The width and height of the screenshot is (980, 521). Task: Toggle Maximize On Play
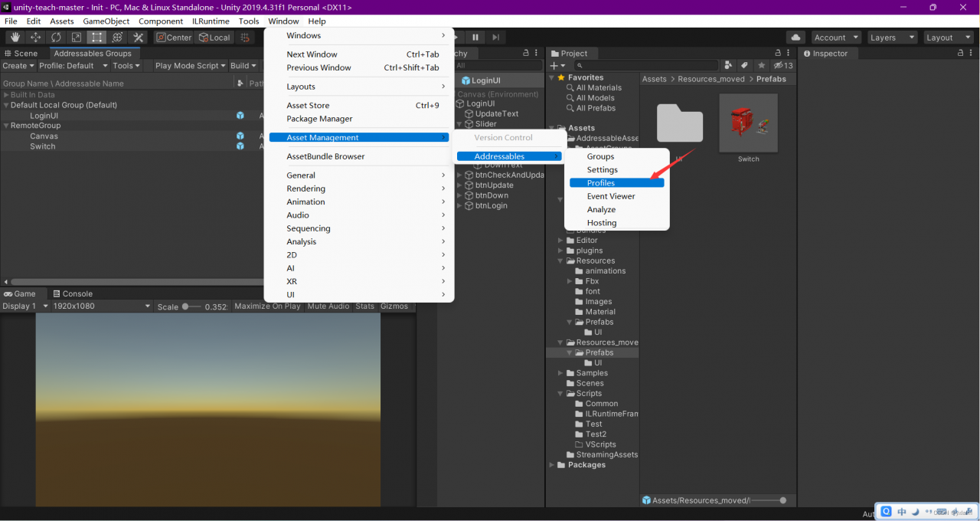tap(267, 306)
